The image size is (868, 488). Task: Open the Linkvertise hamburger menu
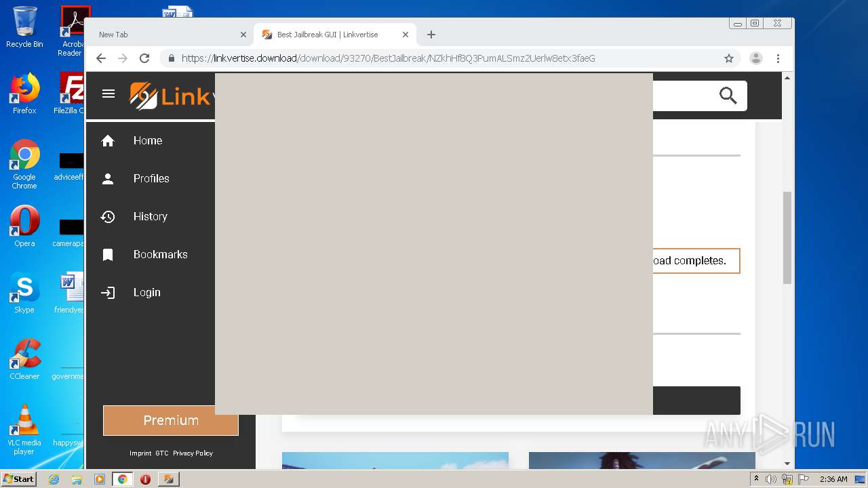(108, 94)
